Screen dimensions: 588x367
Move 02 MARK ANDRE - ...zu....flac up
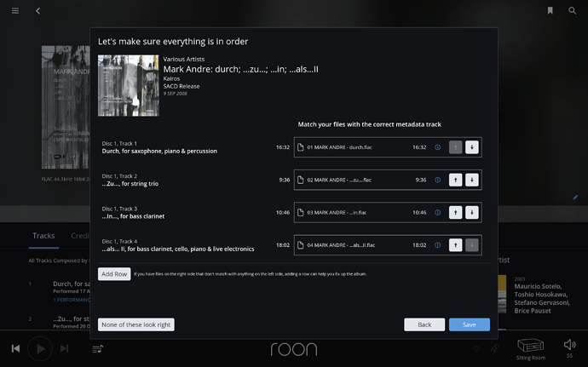[x=455, y=180]
